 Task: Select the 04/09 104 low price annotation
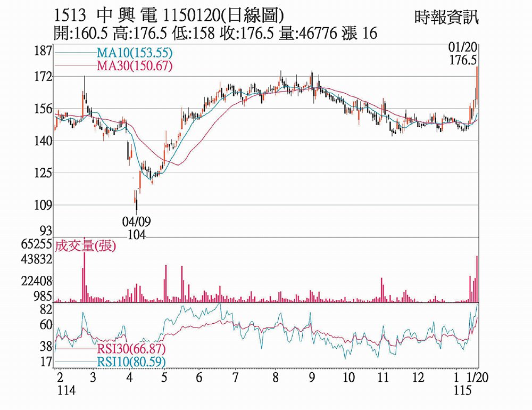(134, 227)
